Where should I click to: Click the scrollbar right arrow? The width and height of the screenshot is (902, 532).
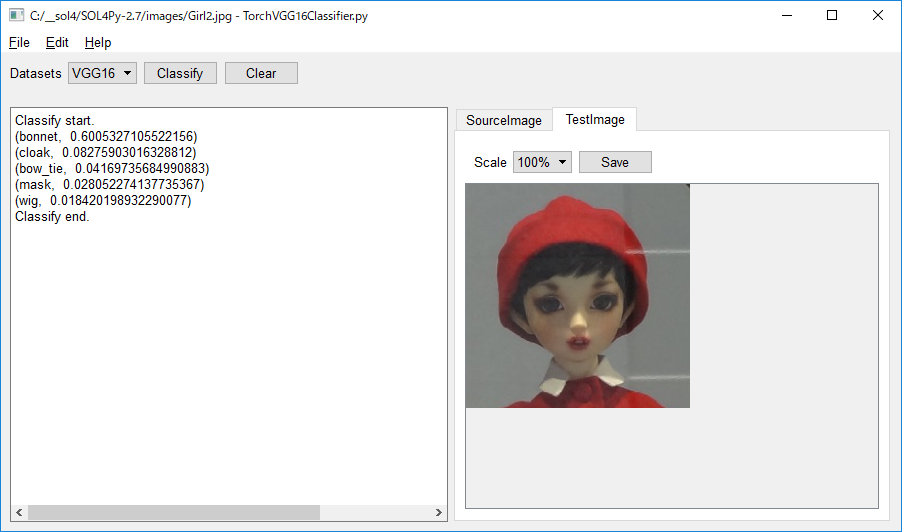click(x=438, y=512)
